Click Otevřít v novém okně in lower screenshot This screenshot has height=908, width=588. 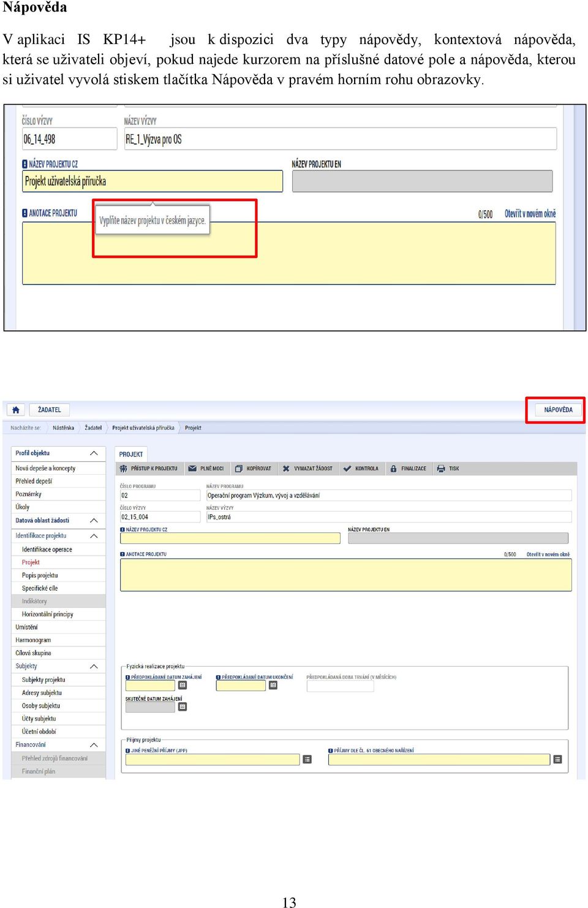coord(548,554)
